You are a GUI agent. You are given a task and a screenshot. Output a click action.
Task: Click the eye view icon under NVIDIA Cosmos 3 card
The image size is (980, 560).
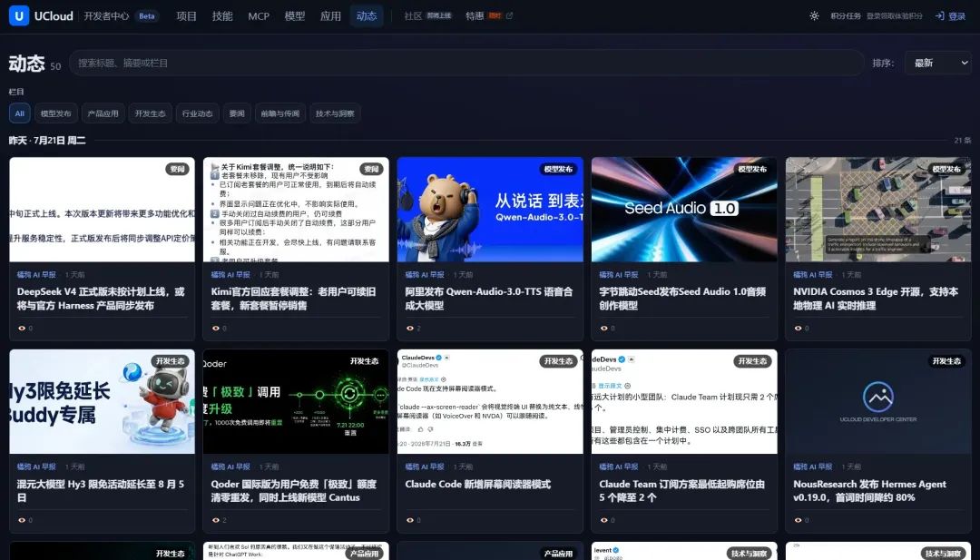tap(799, 329)
